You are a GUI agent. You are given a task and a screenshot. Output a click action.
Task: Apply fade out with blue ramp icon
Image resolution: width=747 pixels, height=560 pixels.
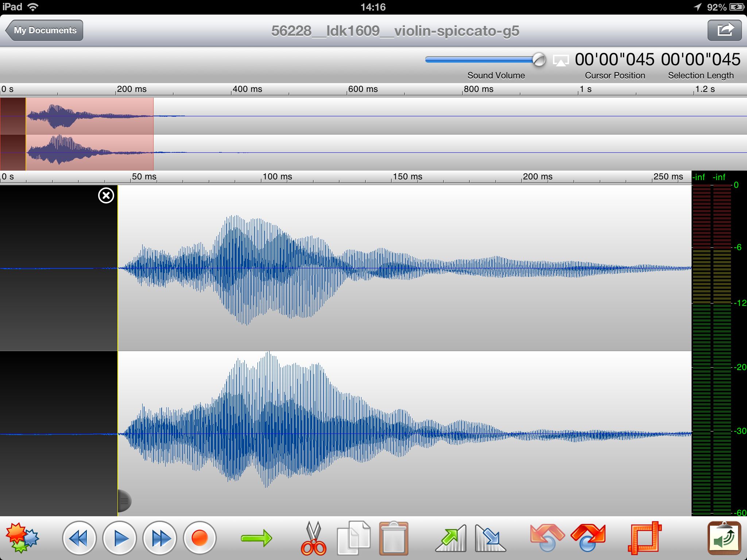coord(490,538)
